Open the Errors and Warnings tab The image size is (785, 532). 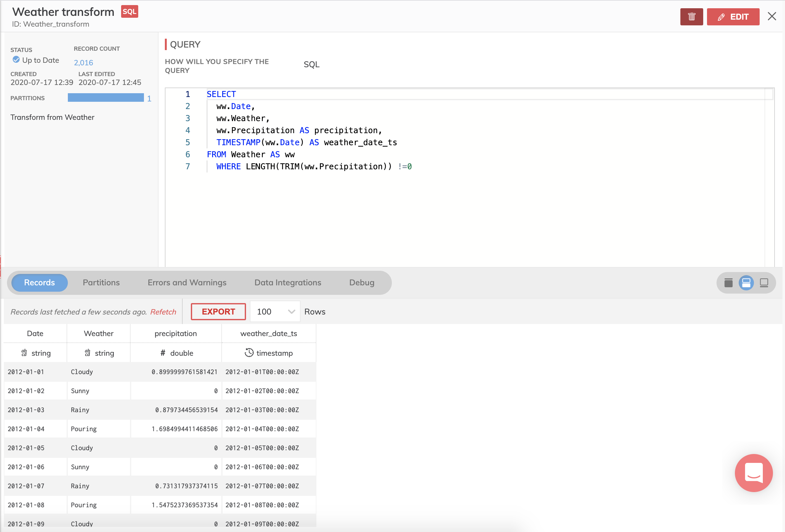click(187, 282)
